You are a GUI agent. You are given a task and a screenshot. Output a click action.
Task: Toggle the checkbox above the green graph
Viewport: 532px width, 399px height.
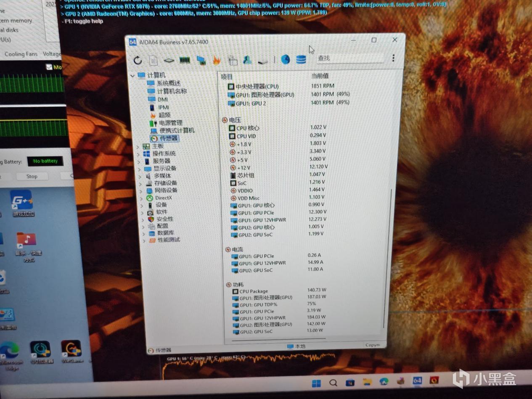pyautogui.click(x=49, y=67)
